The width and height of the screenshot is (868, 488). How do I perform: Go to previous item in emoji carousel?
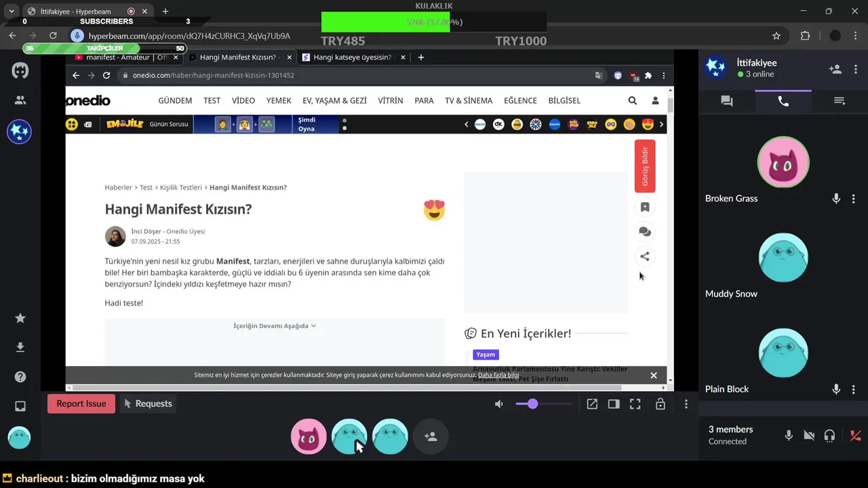click(467, 125)
